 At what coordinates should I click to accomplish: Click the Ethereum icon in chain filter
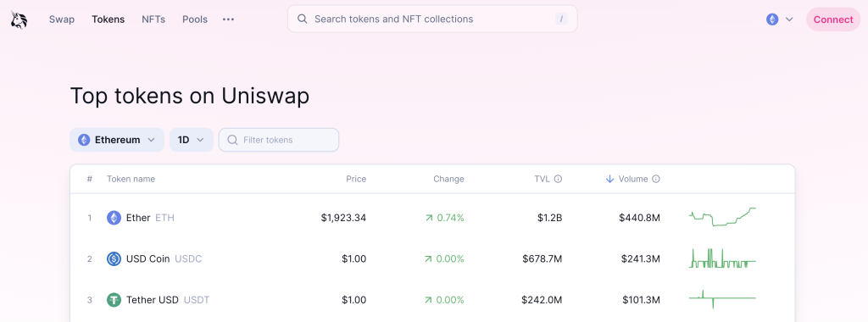84,140
